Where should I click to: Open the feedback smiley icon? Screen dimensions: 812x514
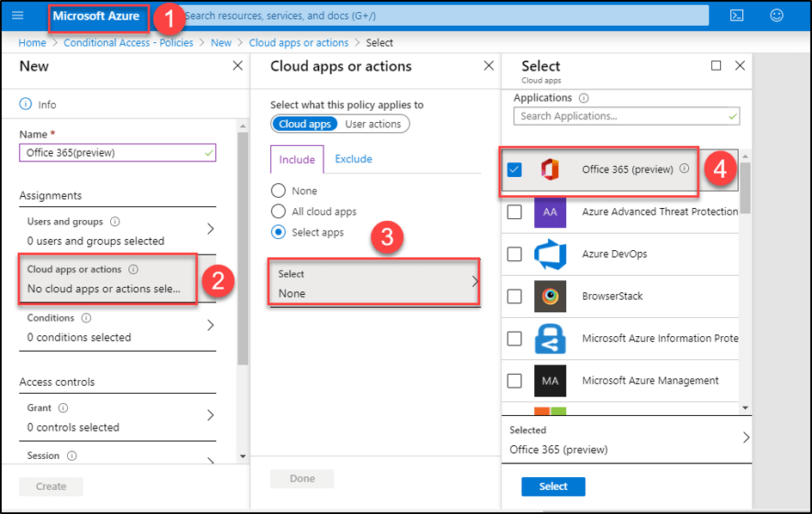(x=777, y=15)
